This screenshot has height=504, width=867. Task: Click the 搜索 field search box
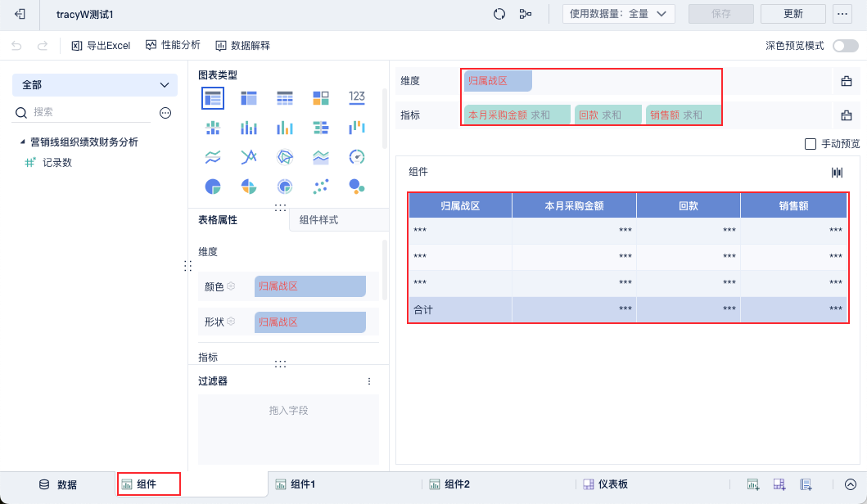point(81,113)
